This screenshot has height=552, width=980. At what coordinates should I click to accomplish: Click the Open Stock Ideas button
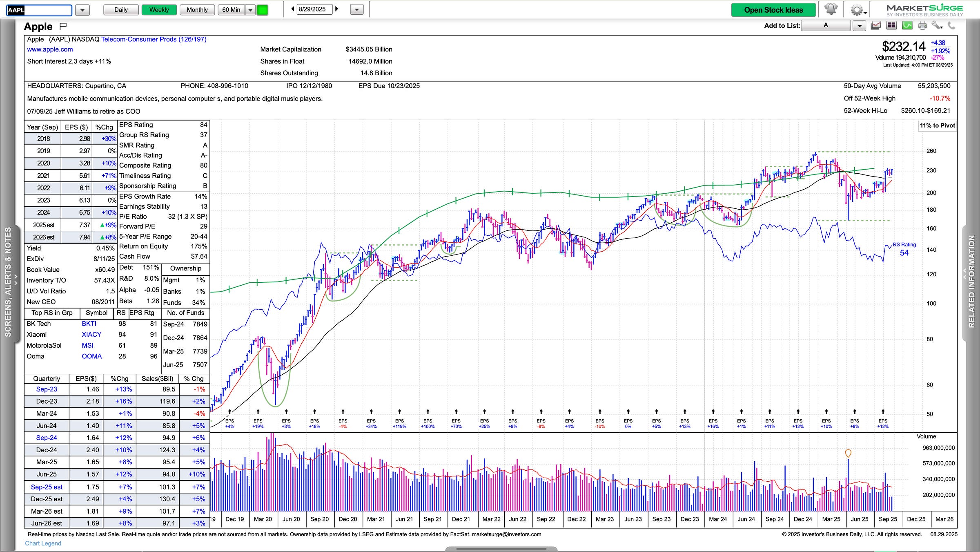pyautogui.click(x=773, y=10)
